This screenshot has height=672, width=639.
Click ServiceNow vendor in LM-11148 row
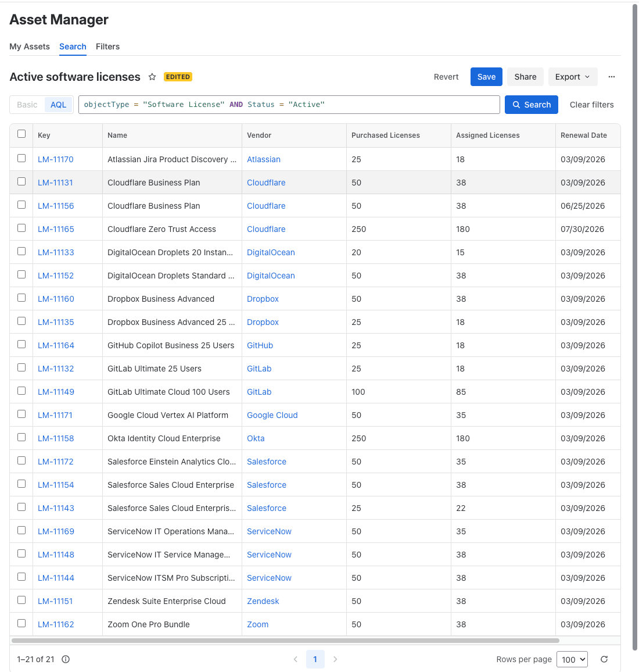point(269,555)
